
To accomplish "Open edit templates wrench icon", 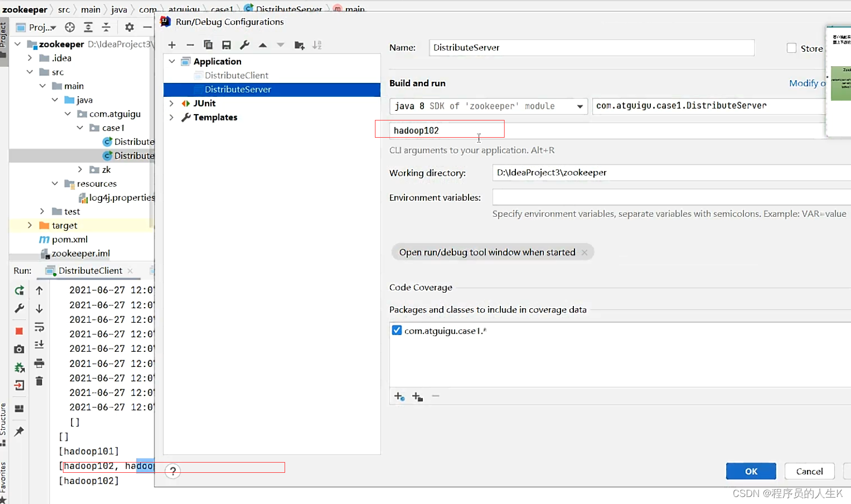I will tap(244, 45).
